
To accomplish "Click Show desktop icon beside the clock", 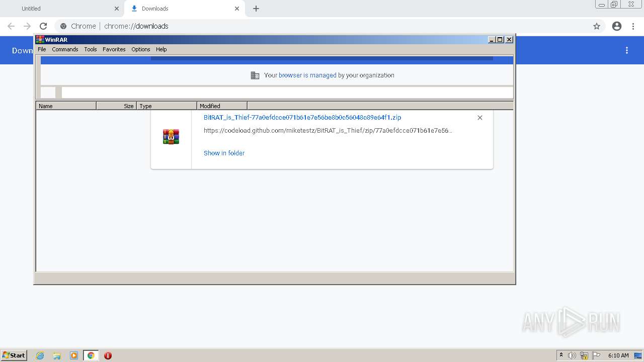I will 638,355.
